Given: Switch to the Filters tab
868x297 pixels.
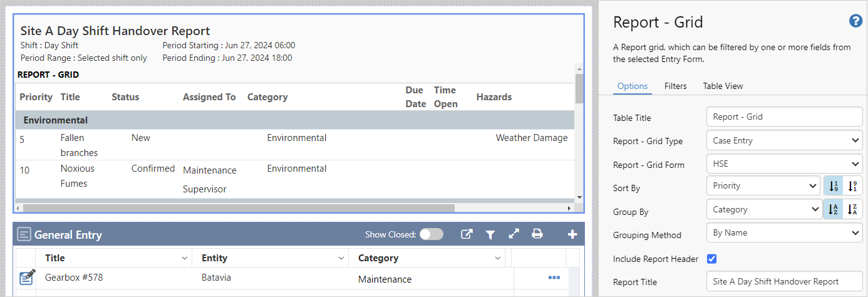Looking at the screenshot, I should click(675, 86).
